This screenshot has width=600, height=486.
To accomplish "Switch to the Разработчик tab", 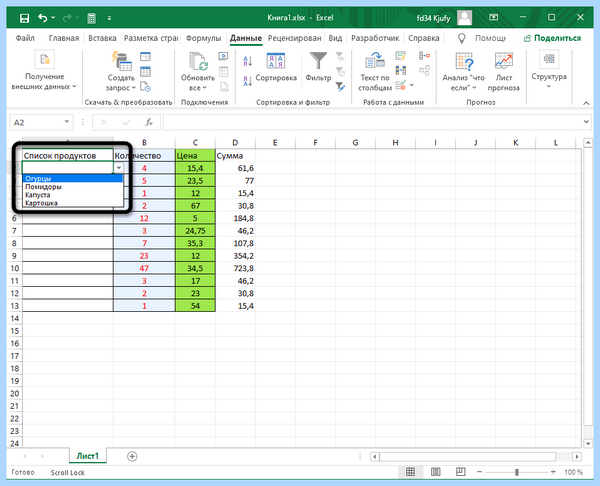I will (x=375, y=38).
